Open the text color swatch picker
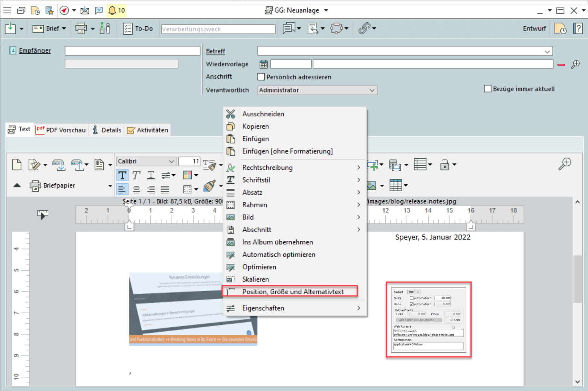 coord(188,175)
